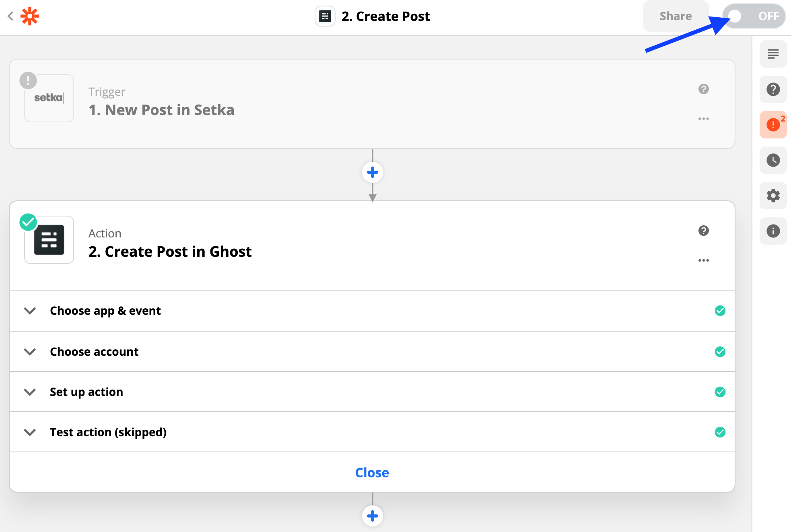
Task: Click the Ghost app icon in action step
Action: click(49, 240)
